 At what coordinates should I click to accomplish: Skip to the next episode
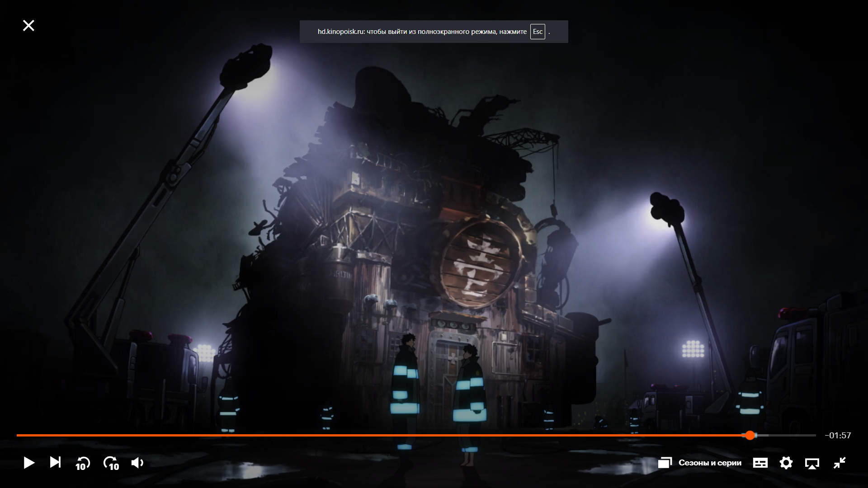pos(55,462)
